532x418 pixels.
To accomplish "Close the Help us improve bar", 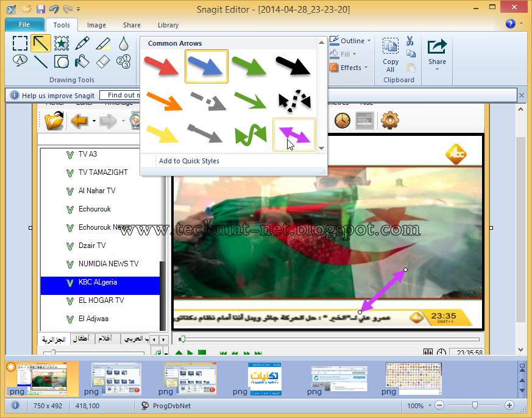I will click(522, 96).
